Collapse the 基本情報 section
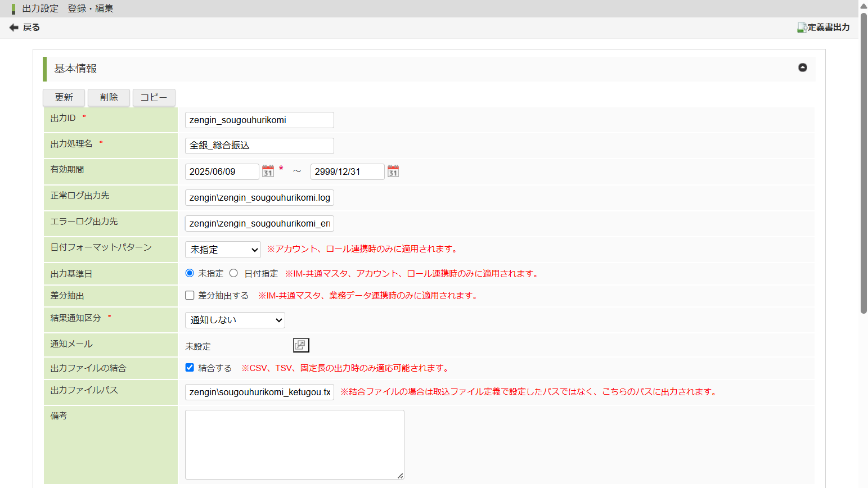 pos(802,67)
